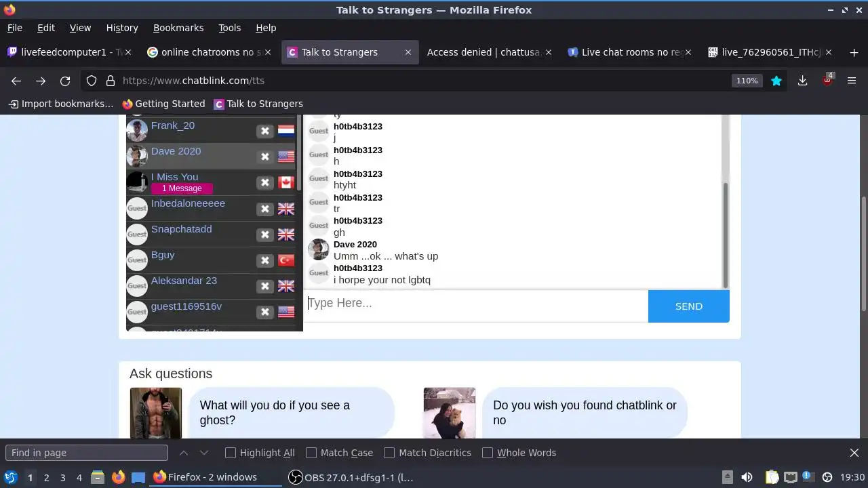Click the chat messages scrollbar
Screen dimensions: 868x488
pyautogui.click(x=725, y=235)
